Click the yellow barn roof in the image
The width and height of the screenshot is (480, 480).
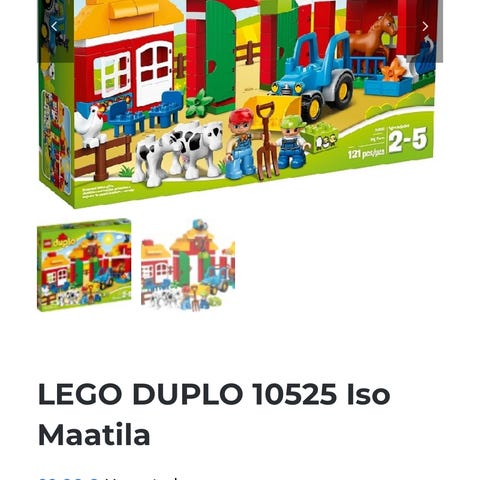pos(128,18)
